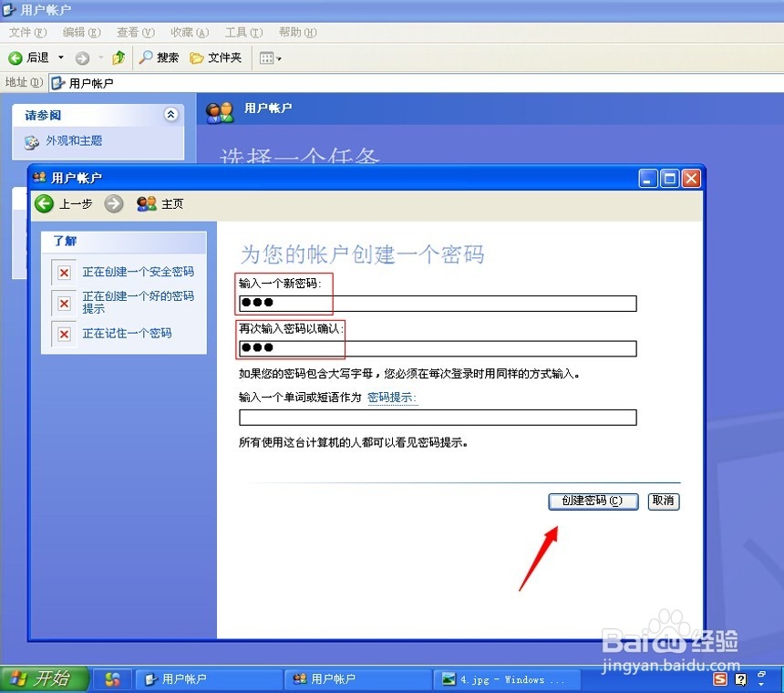Open the 工具(T) menu

[243, 33]
